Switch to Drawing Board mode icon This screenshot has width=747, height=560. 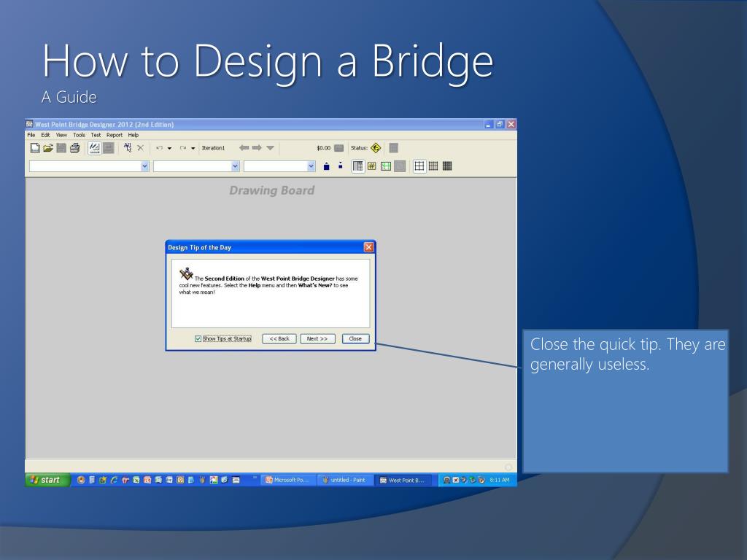tap(94, 148)
